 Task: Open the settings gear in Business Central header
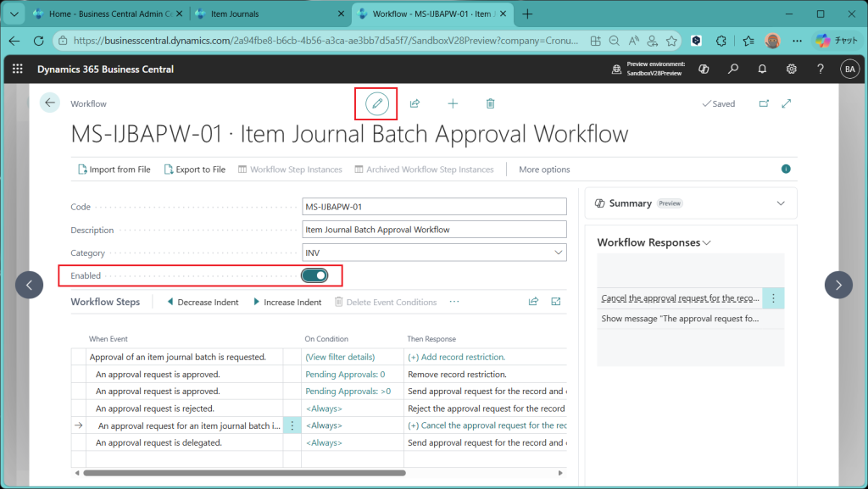[791, 69]
